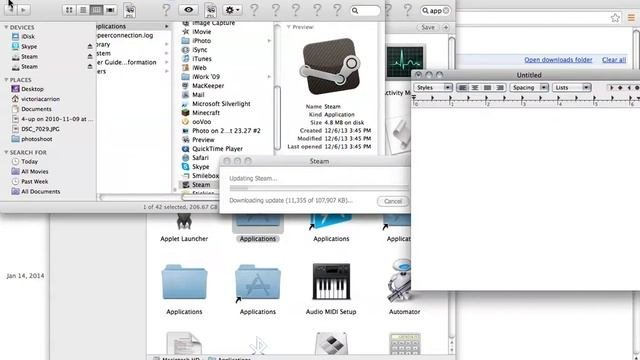The image size is (640, 360).
Task: Eject the first Steam volume
Action: (x=90, y=56)
